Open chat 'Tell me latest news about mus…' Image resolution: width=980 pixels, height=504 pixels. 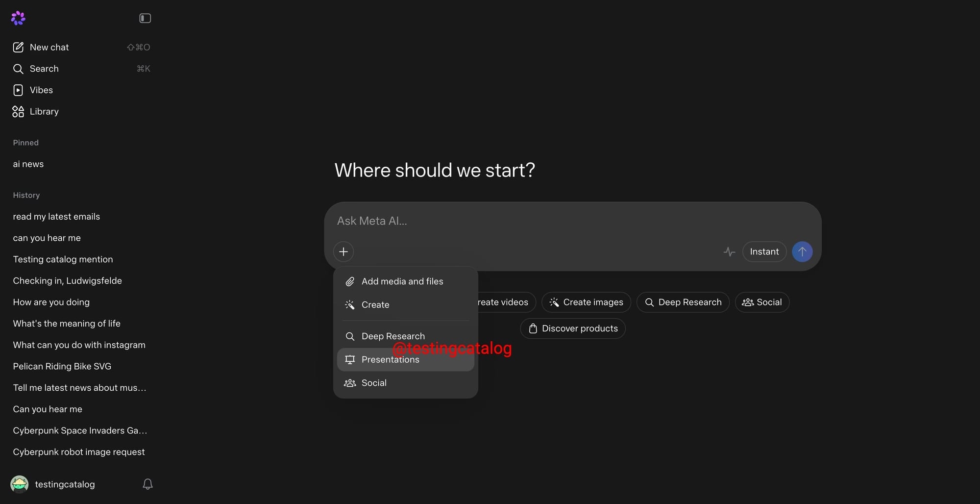80,388
